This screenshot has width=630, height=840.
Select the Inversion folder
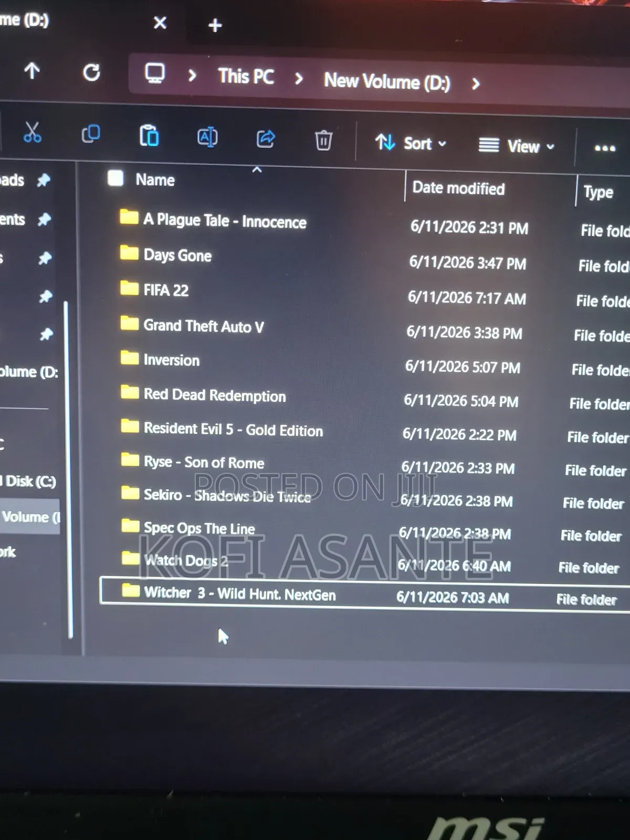(172, 360)
